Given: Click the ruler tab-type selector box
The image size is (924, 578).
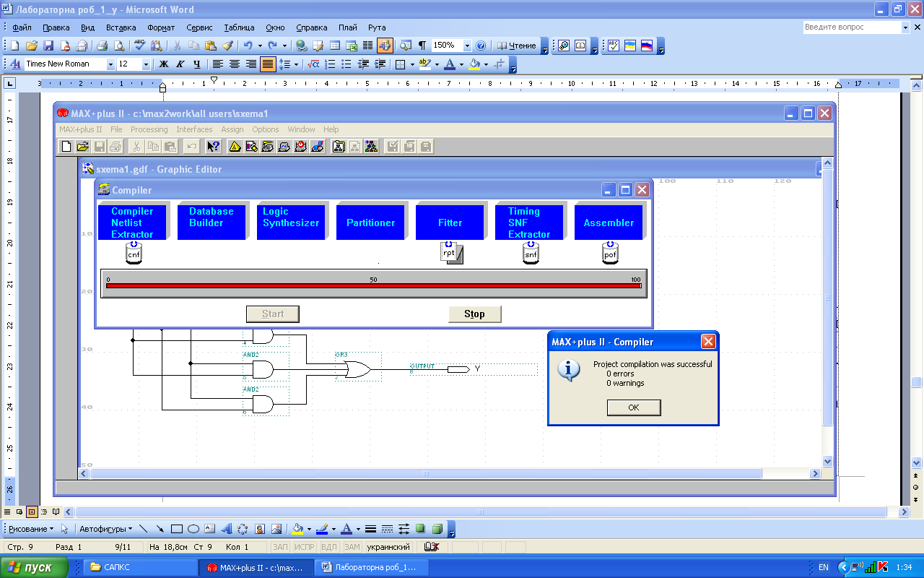Looking at the screenshot, I should (10, 84).
